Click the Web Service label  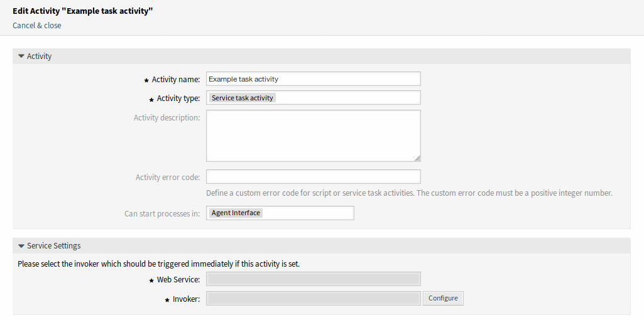(x=178, y=280)
